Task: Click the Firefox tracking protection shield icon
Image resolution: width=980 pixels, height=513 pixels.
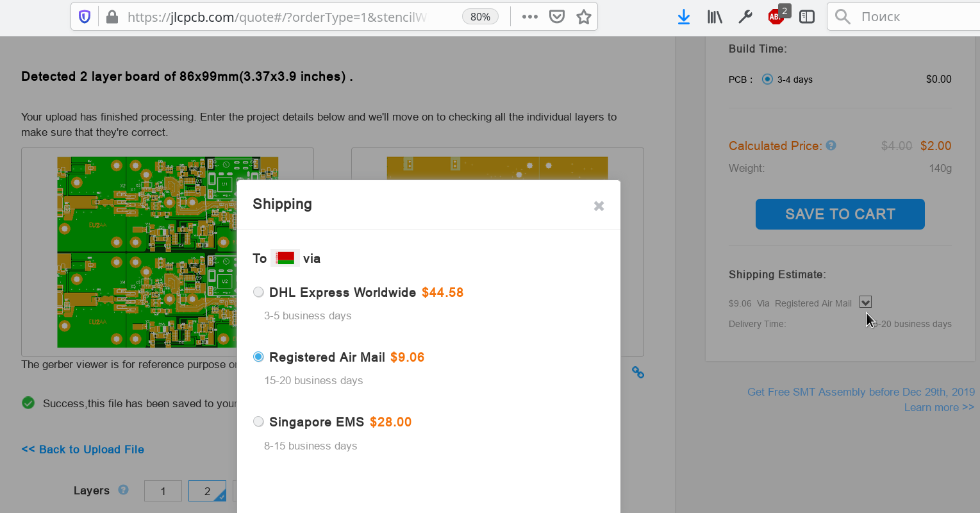Action: pyautogui.click(x=85, y=17)
